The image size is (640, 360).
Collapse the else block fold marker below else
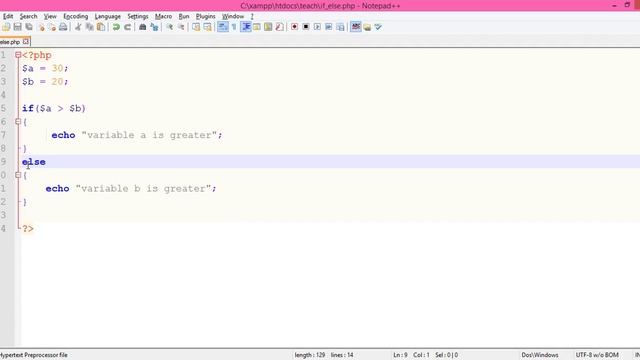[18, 175]
